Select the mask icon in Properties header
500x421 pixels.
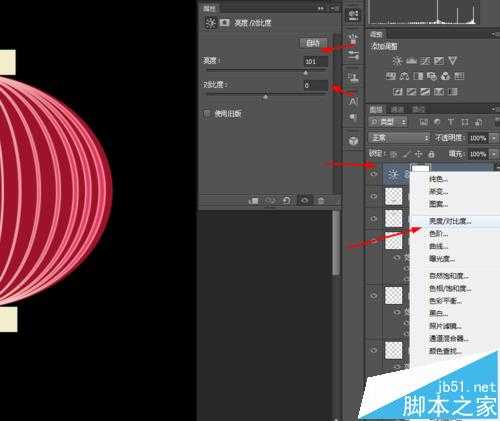pos(224,23)
